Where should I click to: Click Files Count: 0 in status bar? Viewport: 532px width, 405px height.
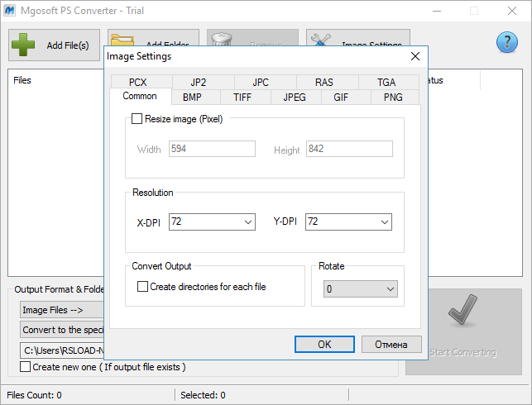[34, 395]
